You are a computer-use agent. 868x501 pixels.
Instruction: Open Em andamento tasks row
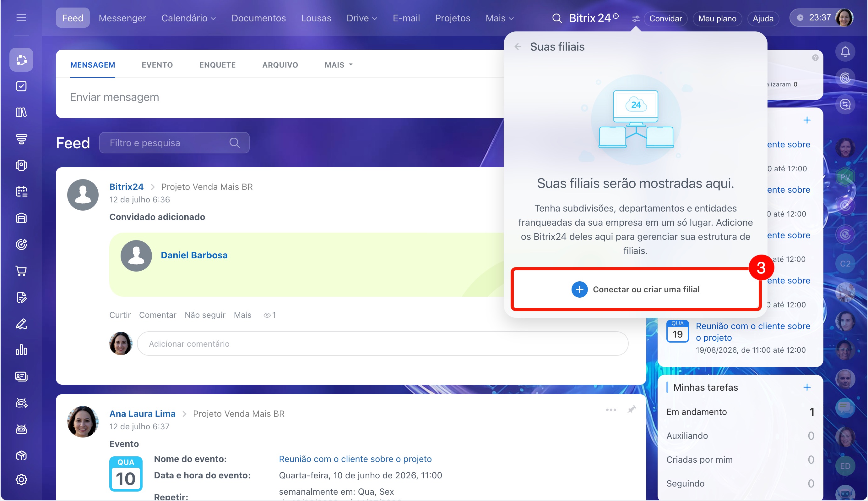click(x=740, y=412)
